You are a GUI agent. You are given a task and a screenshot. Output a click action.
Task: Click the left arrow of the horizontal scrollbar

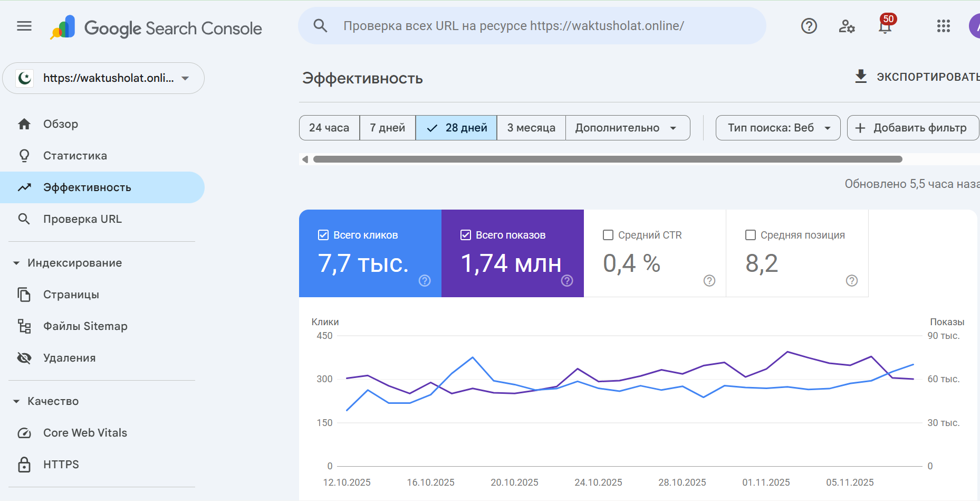305,159
